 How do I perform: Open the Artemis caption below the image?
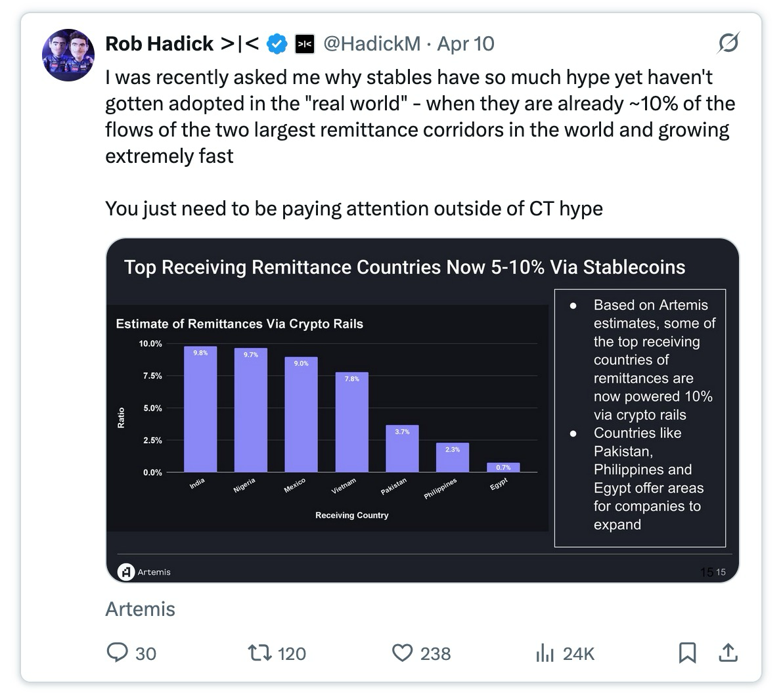click(141, 609)
